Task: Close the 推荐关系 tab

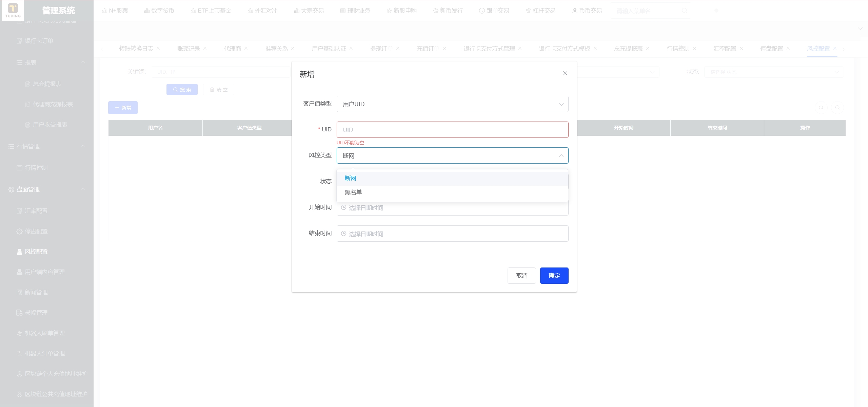Action: tap(293, 49)
